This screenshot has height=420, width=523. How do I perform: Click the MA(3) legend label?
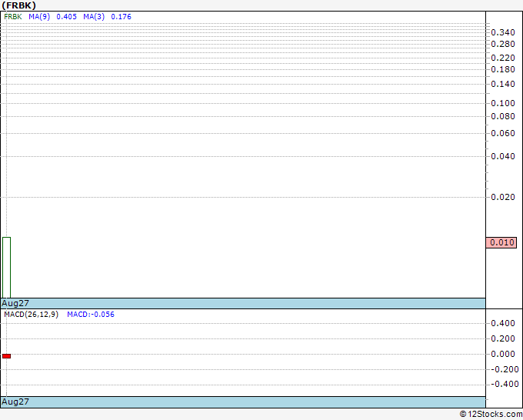94,17
